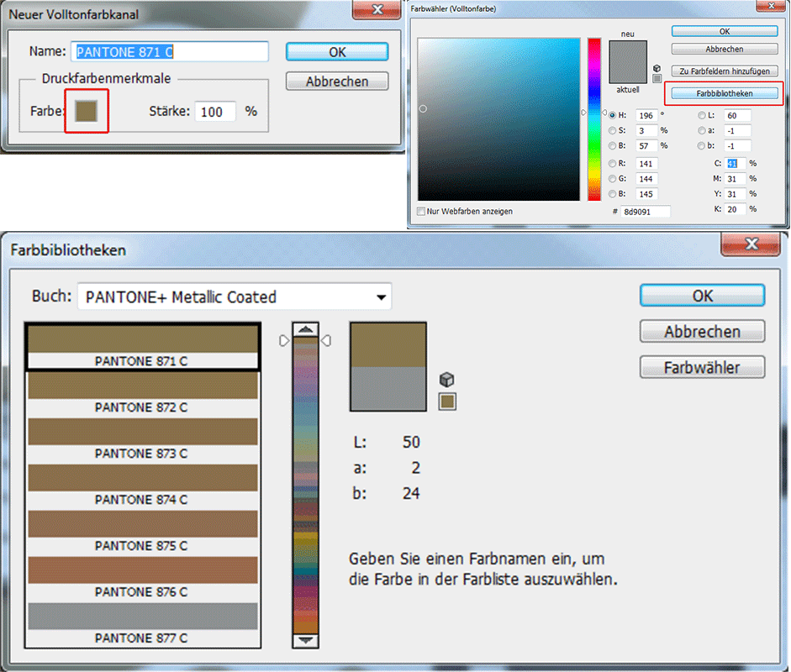Screen dimensions: 791x672
Task: Click OK in Farbbibliotheken dialog
Action: click(702, 296)
